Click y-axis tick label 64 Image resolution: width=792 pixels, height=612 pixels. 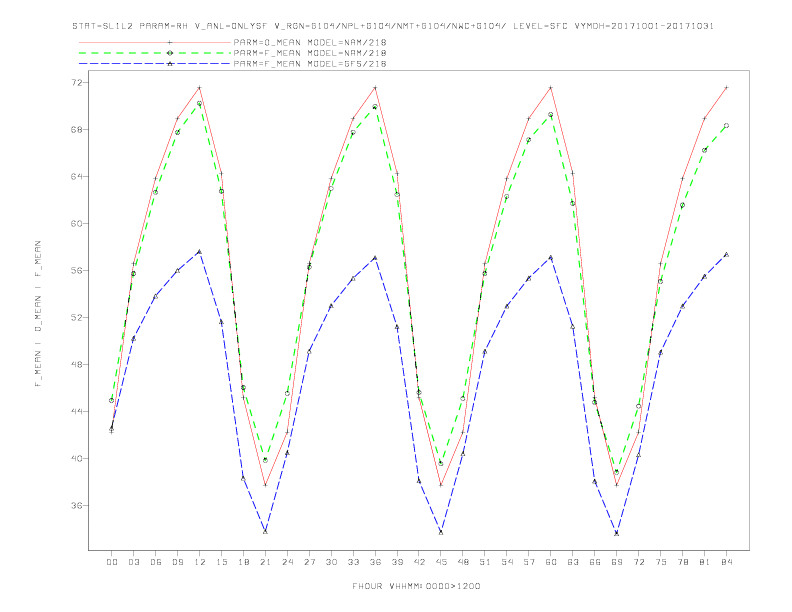coord(79,176)
